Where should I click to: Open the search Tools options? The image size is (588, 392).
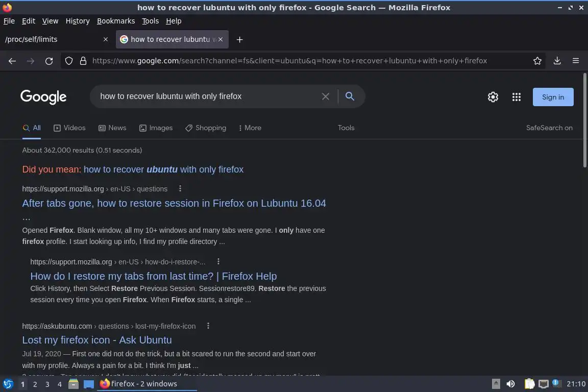coord(346,128)
